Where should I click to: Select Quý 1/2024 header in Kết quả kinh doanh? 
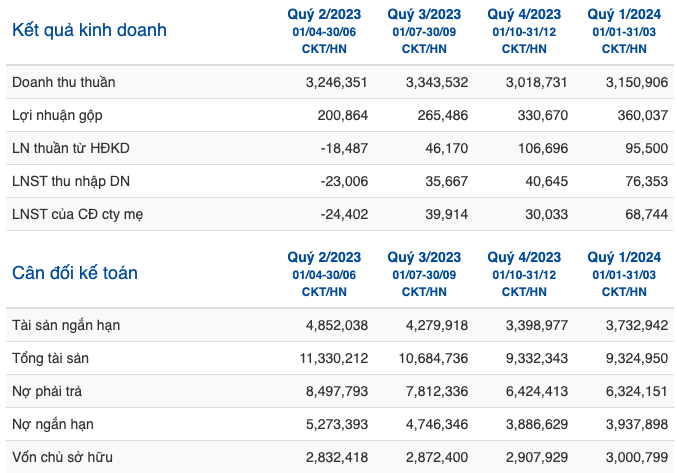point(624,32)
